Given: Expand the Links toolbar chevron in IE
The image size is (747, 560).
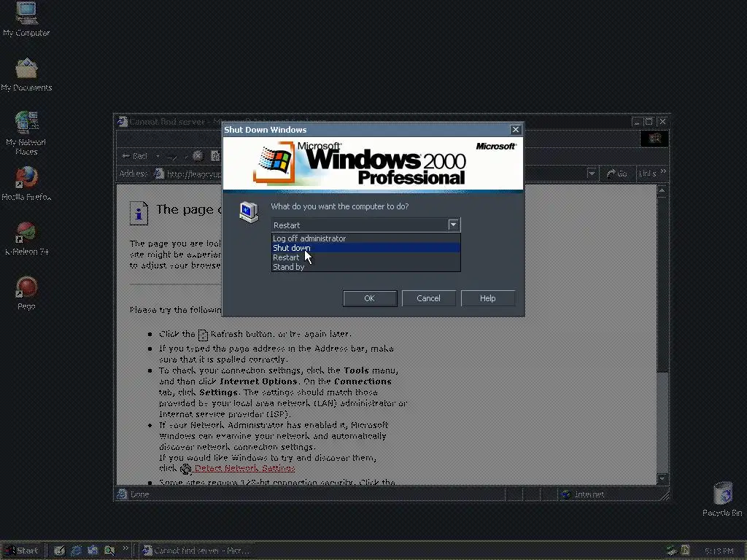Looking at the screenshot, I should point(664,171).
